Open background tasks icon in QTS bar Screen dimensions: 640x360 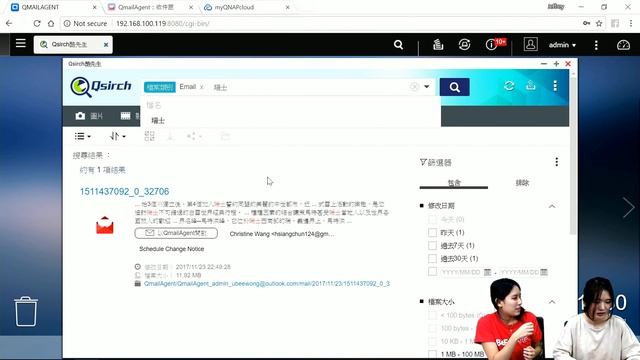point(438,44)
